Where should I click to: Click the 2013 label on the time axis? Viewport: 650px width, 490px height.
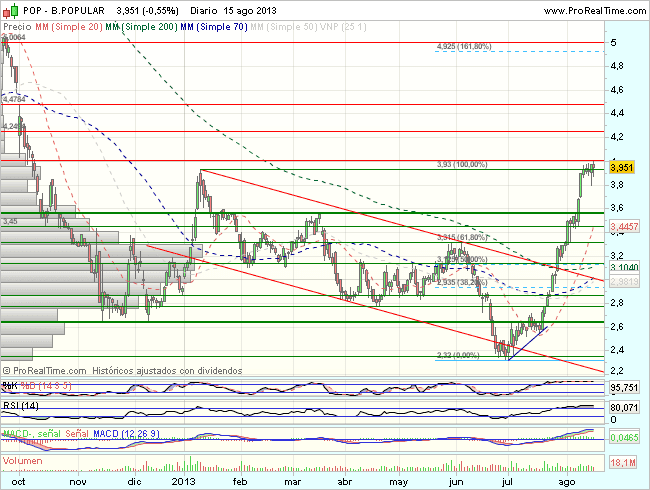point(182,480)
